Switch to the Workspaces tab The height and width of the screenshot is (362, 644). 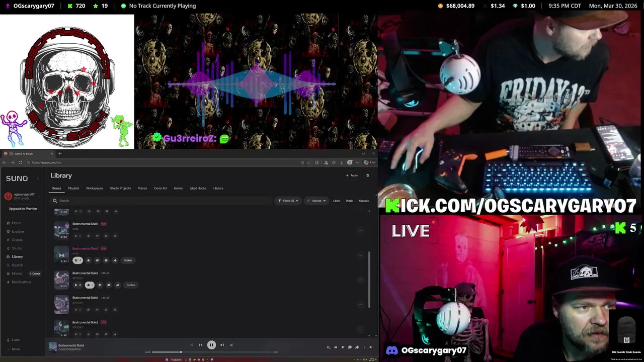click(95, 188)
